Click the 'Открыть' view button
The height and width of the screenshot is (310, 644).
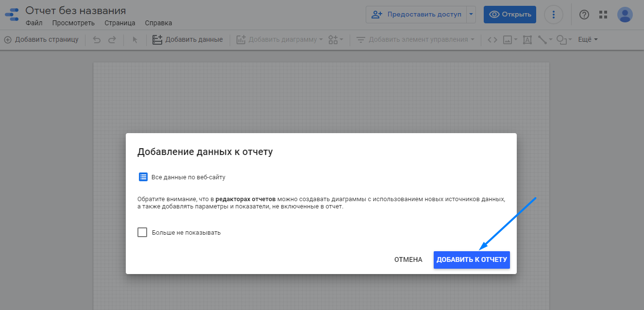(x=510, y=15)
